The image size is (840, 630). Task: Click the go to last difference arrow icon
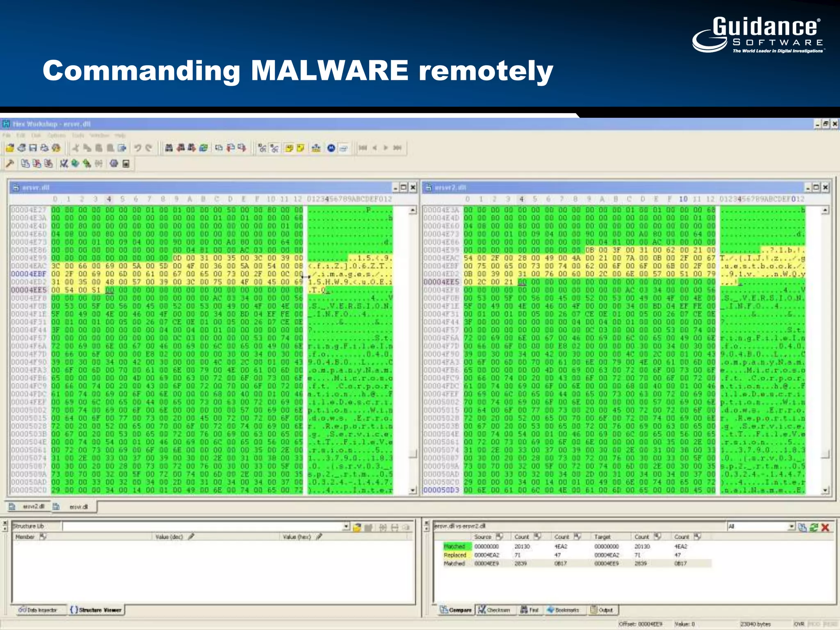click(x=397, y=148)
